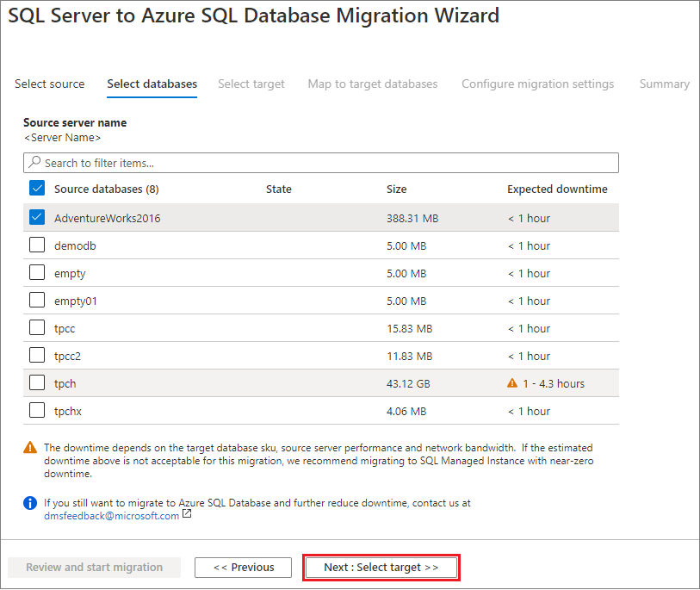Screen dimensions: 700x590
Task: Select the tpch database checkbox
Action: (37, 383)
